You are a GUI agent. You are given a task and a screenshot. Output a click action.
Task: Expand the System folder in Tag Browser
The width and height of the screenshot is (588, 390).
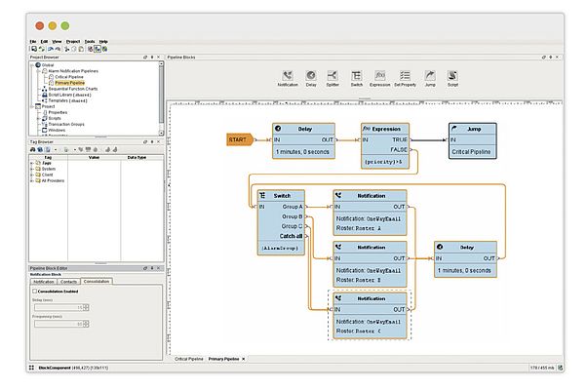[32, 169]
